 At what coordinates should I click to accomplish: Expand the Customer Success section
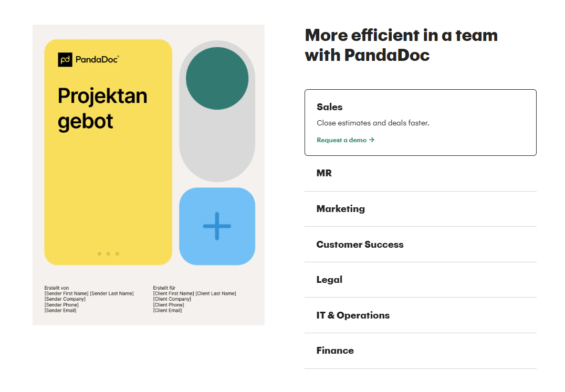tap(360, 245)
